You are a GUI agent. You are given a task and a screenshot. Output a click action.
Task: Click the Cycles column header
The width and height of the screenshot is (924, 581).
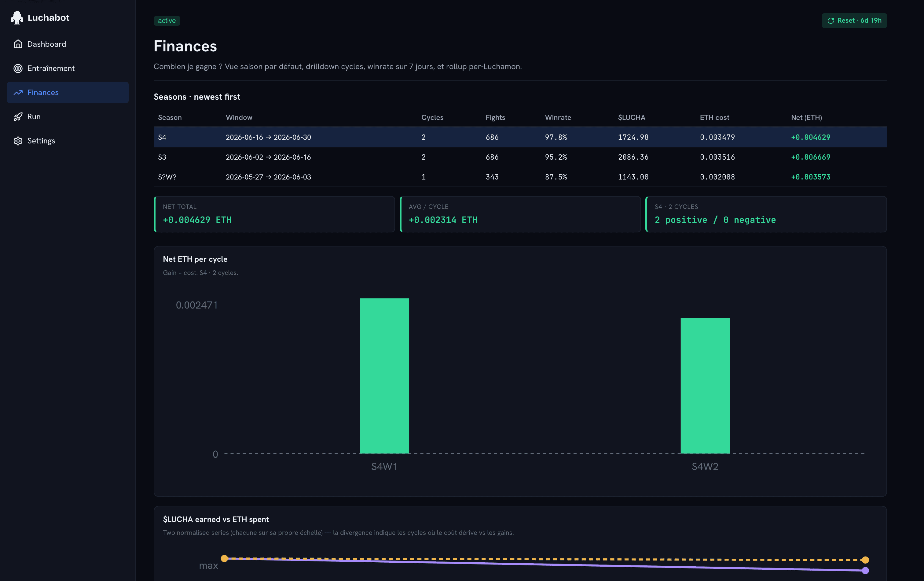[x=432, y=117]
